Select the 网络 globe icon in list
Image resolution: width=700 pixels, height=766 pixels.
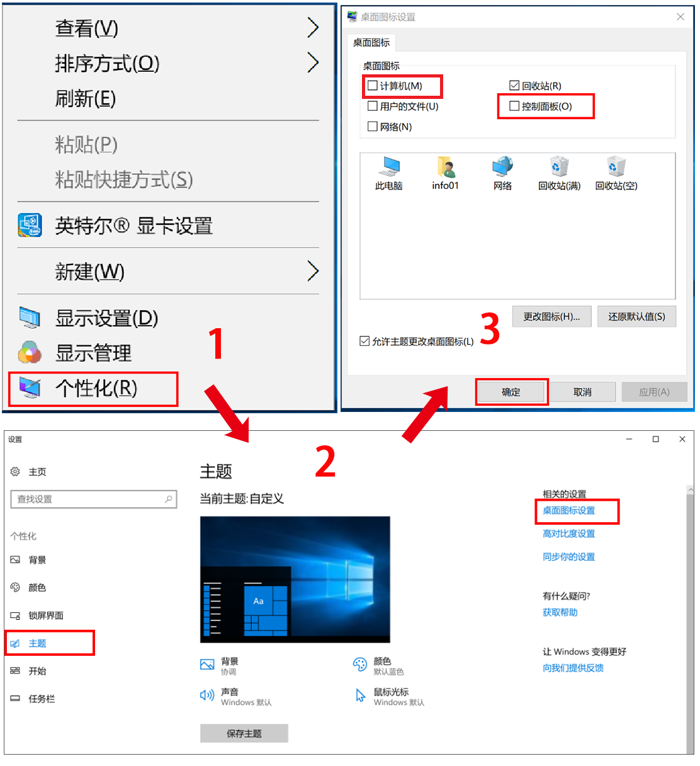[x=502, y=167]
